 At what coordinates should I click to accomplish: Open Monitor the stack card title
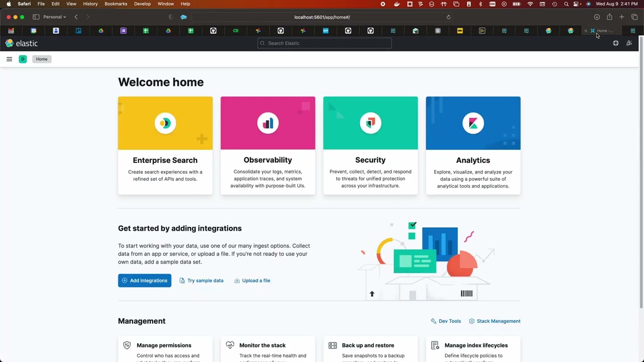[x=263, y=345]
